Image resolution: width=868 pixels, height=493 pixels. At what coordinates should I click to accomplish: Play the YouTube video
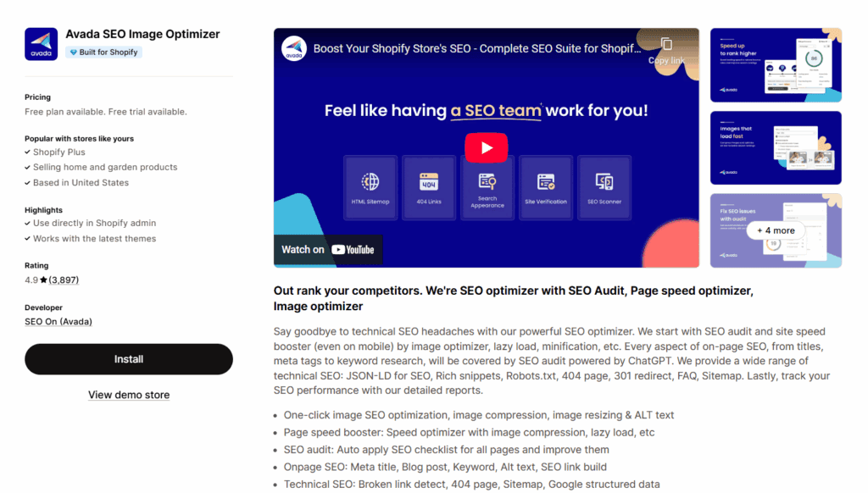coord(486,147)
